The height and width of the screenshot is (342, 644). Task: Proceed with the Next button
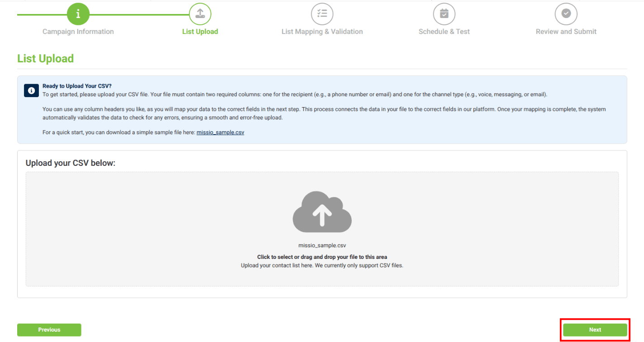[x=595, y=330]
